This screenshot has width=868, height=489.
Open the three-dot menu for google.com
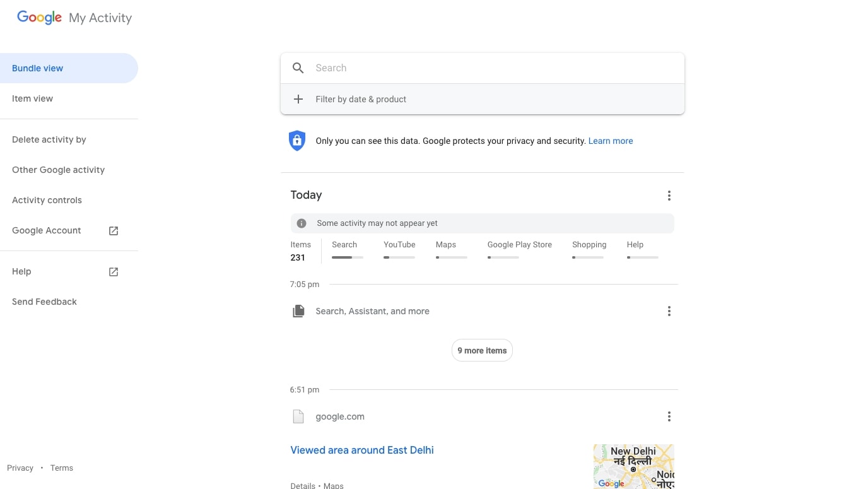pos(669,416)
